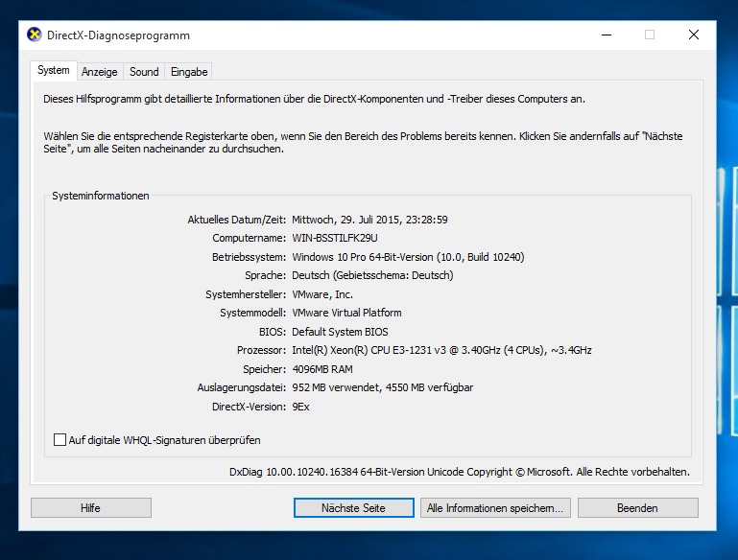This screenshot has width=738, height=560.
Task: Click the Windows 10 Pro operating system value
Action: [408, 257]
